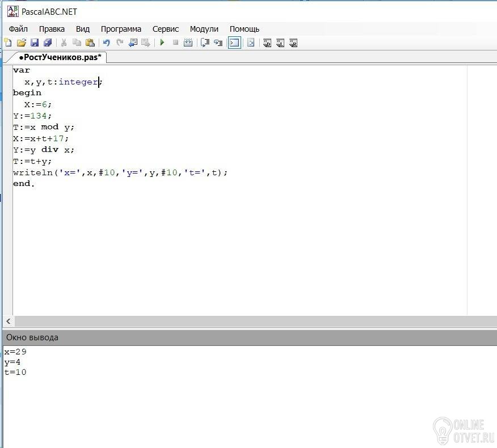The height and width of the screenshot is (448, 497).
Task: Save the file using the floppy icon
Action: (x=35, y=43)
